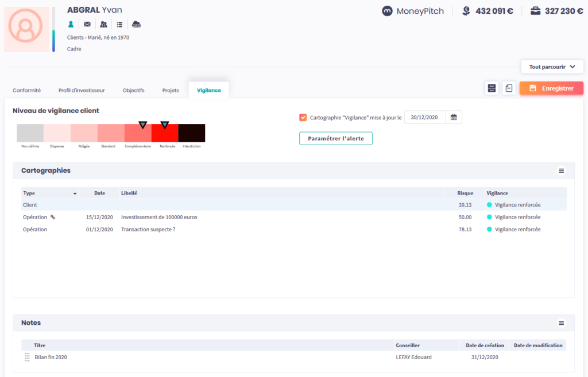The height and width of the screenshot is (377, 588).
Task: Select the Renforcée vigilance color block
Action: coord(164,133)
